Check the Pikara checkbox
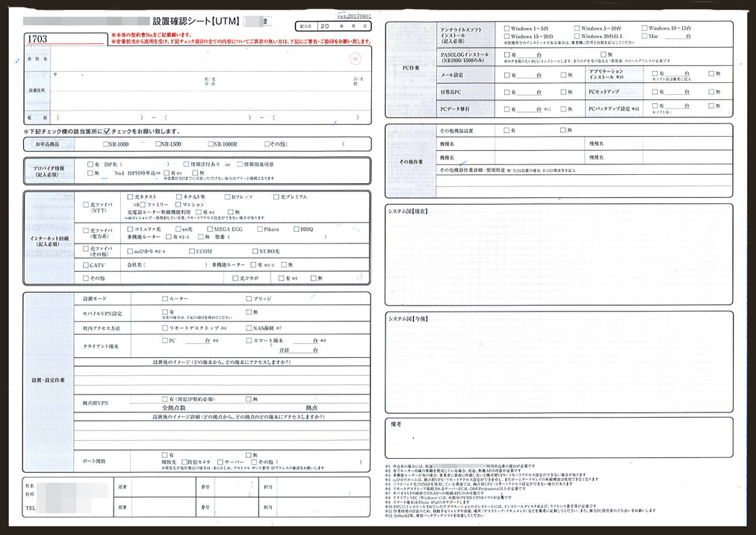Screen dimensions: 756x535 tap(260, 229)
